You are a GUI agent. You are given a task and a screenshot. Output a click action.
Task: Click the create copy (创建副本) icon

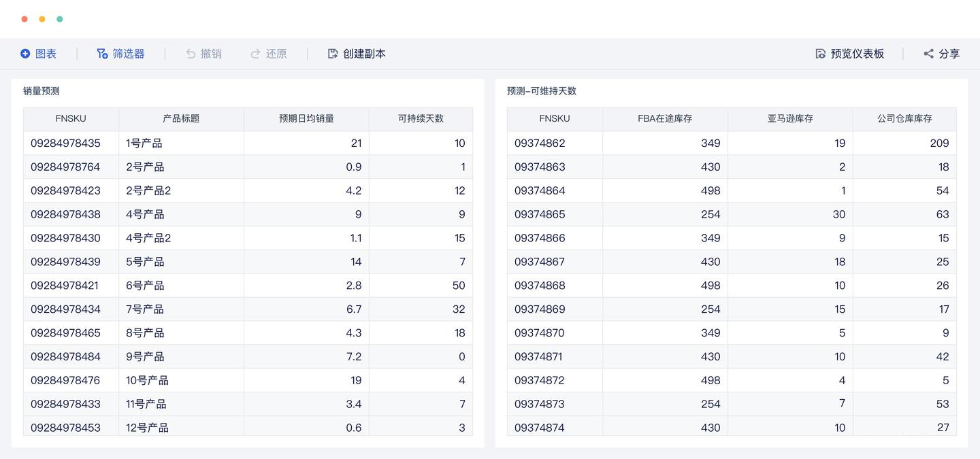(x=333, y=54)
